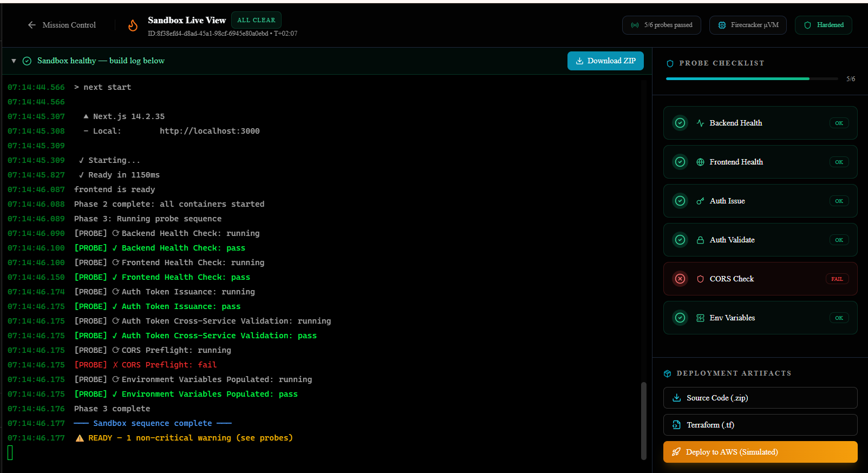Click the Deployment Artifacts cube icon
Viewport: 868px width, 473px height.
[667, 373]
